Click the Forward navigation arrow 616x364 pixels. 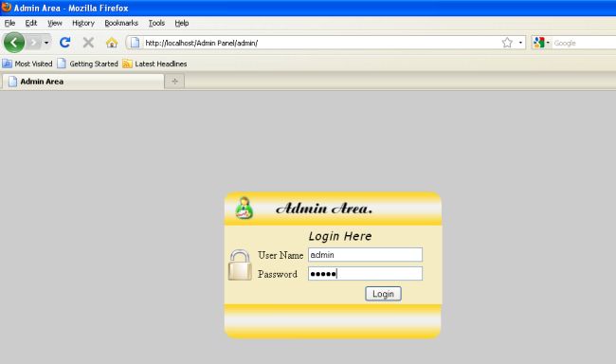[34, 43]
